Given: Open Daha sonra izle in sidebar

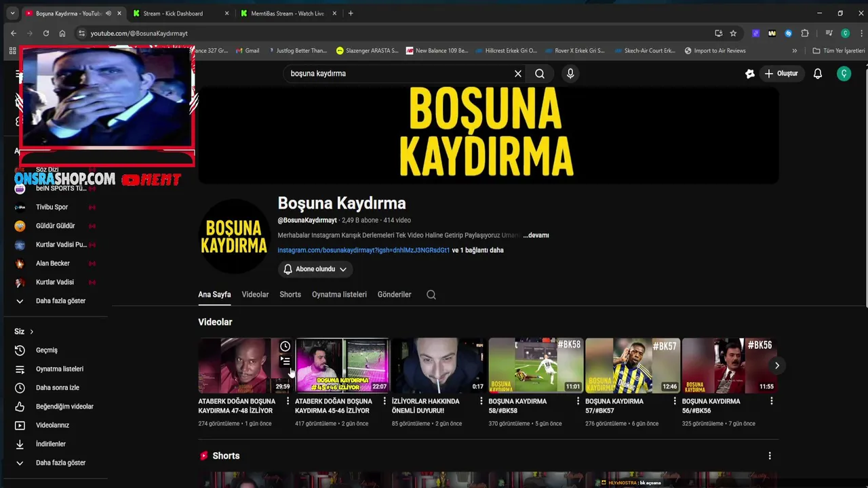Looking at the screenshot, I should (58, 388).
